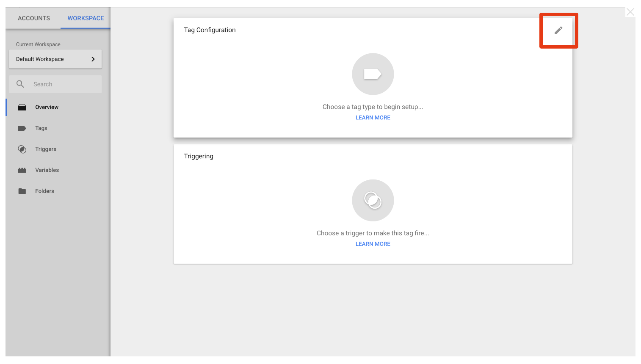Click the Variables brick icon in sidebar
Viewport: 641px width, 364px height.
tap(22, 170)
